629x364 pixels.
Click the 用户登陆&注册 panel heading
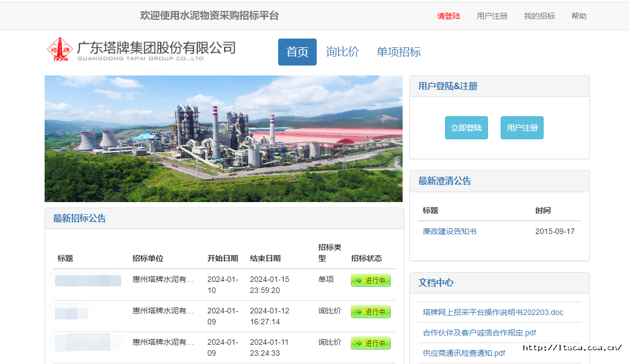click(x=448, y=86)
